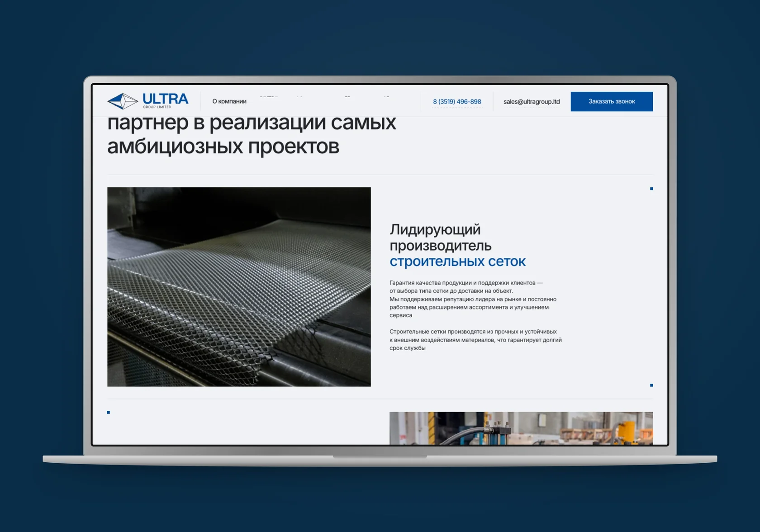Image resolution: width=760 pixels, height=532 pixels.
Task: Open the factory equipment photo at bottom
Action: tap(521, 428)
